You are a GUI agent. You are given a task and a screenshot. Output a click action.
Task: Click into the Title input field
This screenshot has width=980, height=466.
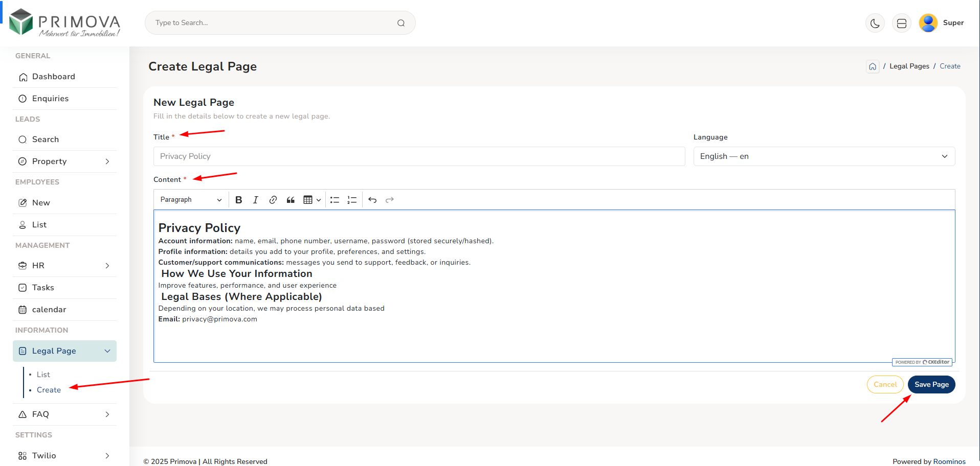point(419,156)
